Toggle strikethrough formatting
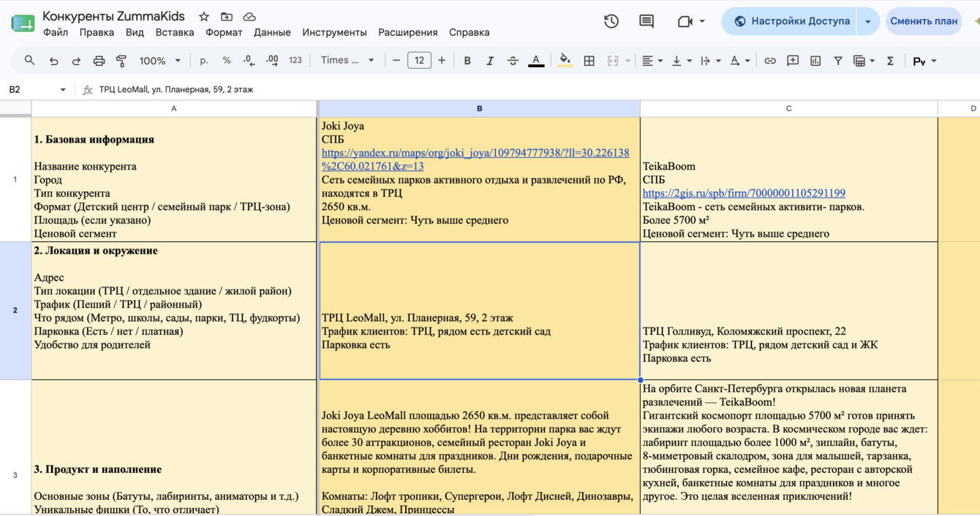Image resolution: width=980 pixels, height=516 pixels. coord(513,61)
